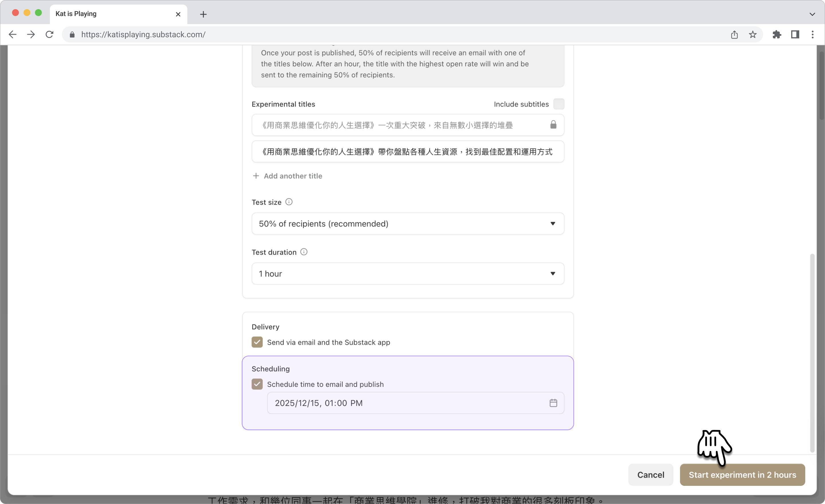Click Start experiment in 2 hours
This screenshot has width=825, height=504.
pos(742,475)
